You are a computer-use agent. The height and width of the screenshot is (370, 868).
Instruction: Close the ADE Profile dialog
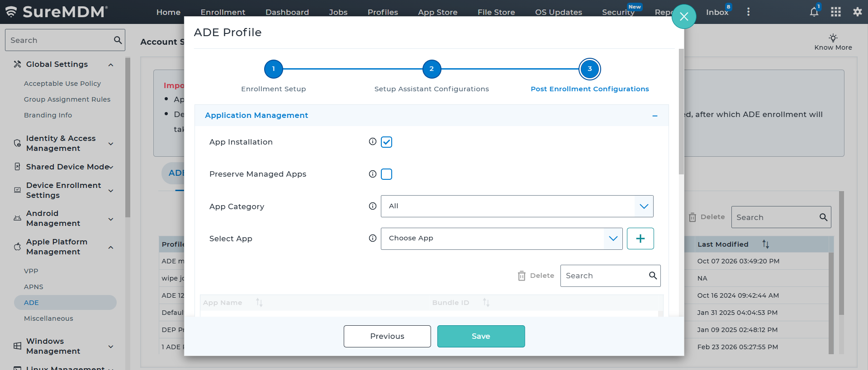[683, 17]
